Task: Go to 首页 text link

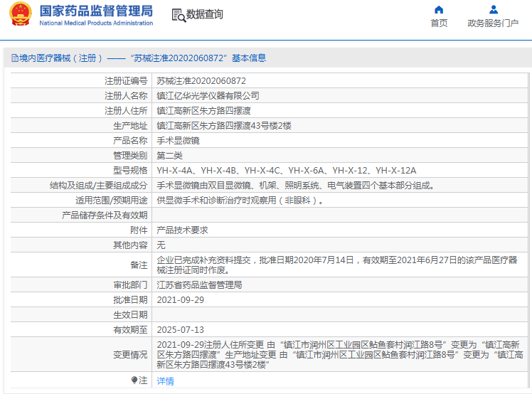Action: tap(439, 23)
